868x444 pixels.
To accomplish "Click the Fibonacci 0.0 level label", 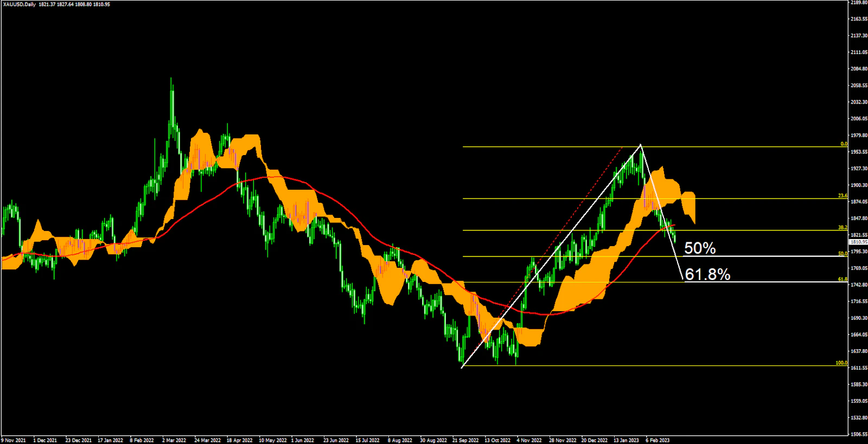I will point(844,144).
